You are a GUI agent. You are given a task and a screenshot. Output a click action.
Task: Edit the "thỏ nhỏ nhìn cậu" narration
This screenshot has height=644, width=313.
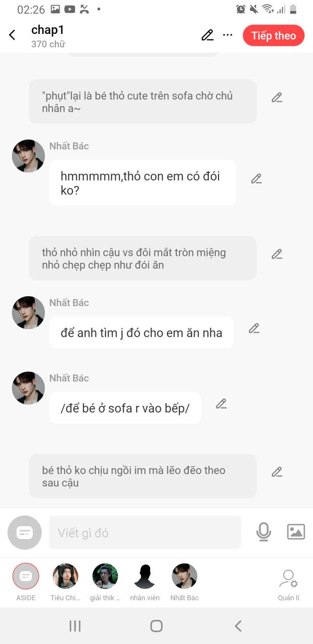point(276,254)
